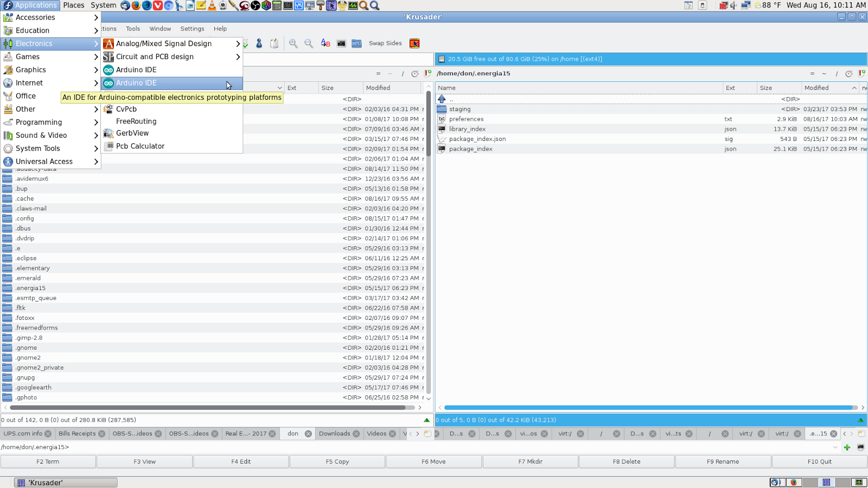868x488 pixels.
Task: Click the up-arrow parent directory icon
Action: 442,99
